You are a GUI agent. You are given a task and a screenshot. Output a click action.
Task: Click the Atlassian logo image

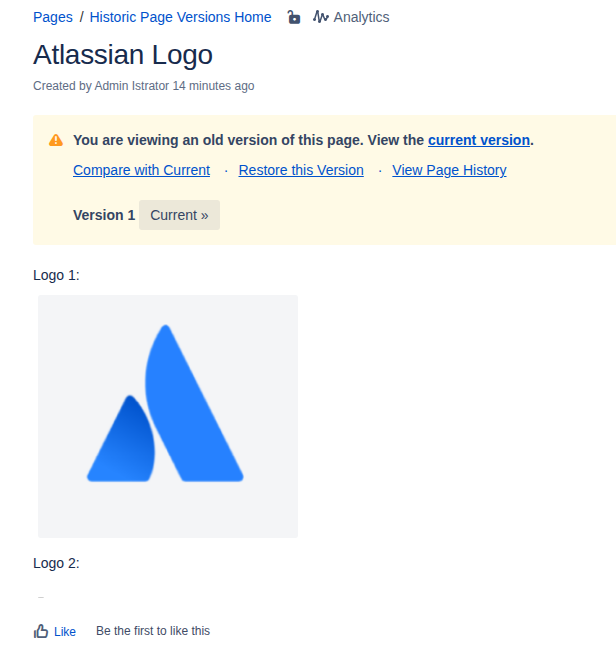(168, 416)
